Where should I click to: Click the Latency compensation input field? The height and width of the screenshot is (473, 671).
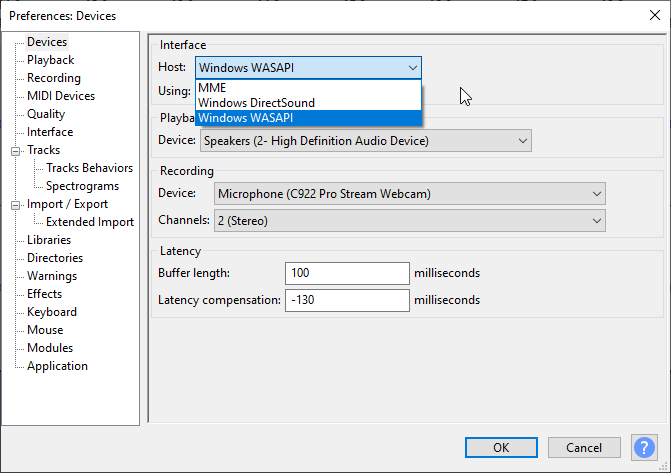346,300
